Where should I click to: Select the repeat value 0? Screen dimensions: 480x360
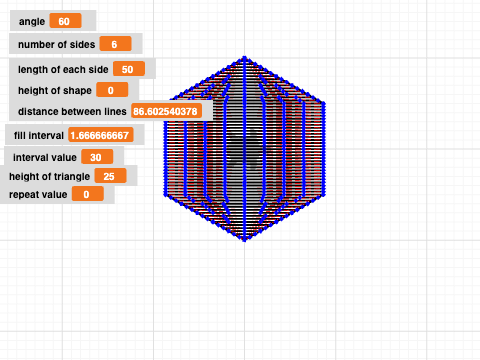[88, 194]
